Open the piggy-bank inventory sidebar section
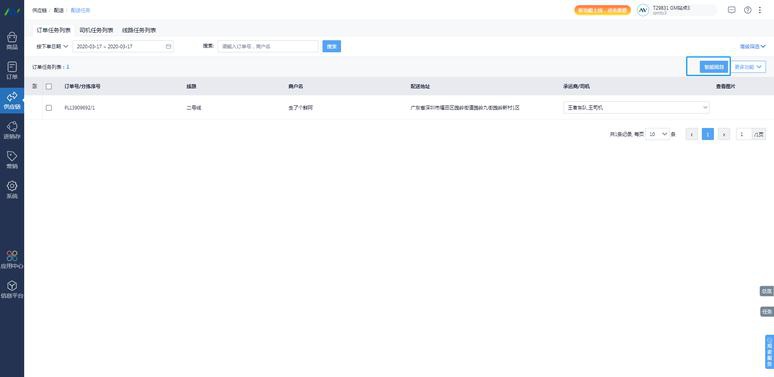 coord(12,130)
